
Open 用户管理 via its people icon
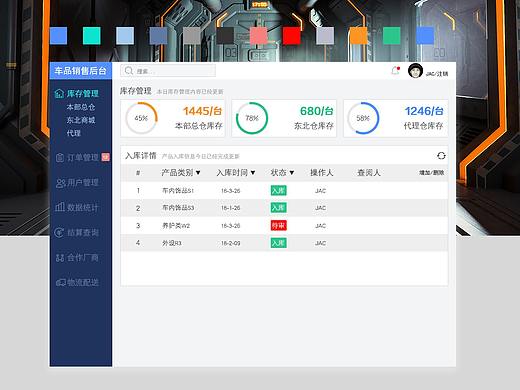pyautogui.click(x=60, y=183)
